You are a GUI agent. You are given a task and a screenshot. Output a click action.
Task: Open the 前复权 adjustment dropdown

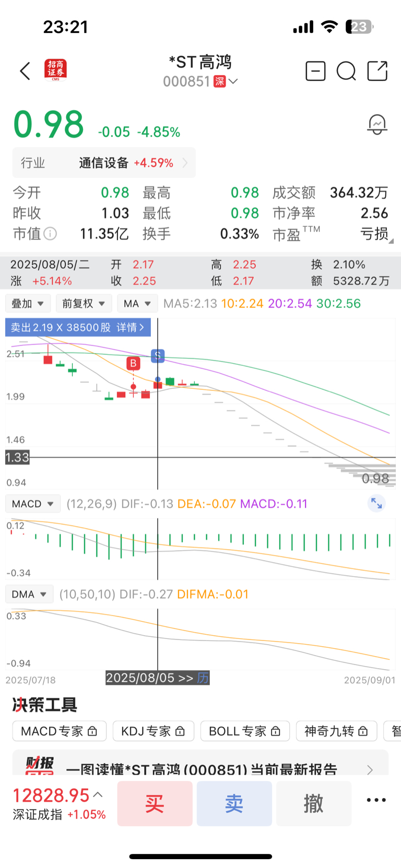(x=84, y=303)
